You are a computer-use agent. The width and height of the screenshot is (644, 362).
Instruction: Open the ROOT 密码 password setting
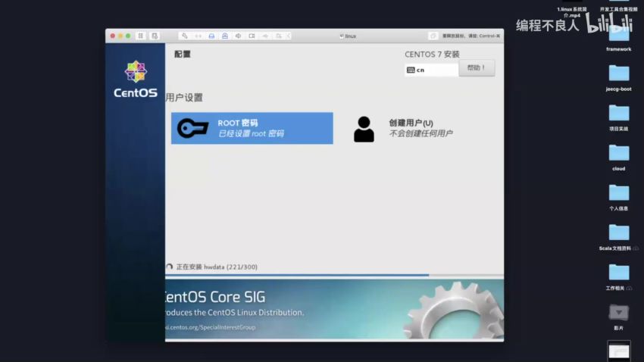coord(252,128)
